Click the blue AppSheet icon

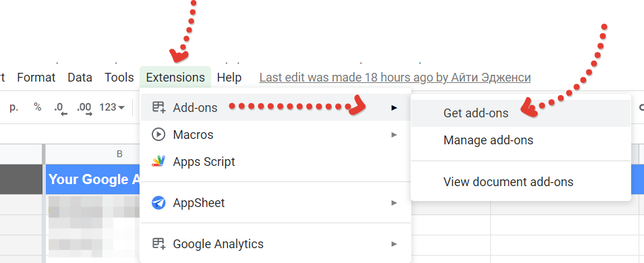pos(158,202)
